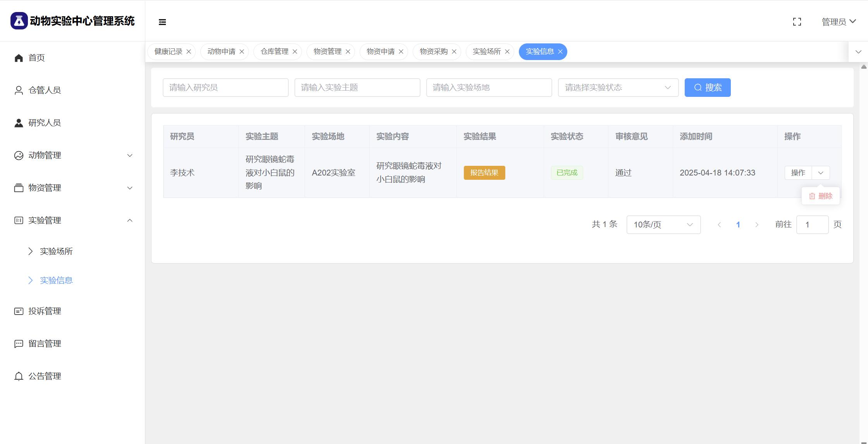Open 请选择实验状态 dropdown
The image size is (868, 444).
click(x=618, y=88)
